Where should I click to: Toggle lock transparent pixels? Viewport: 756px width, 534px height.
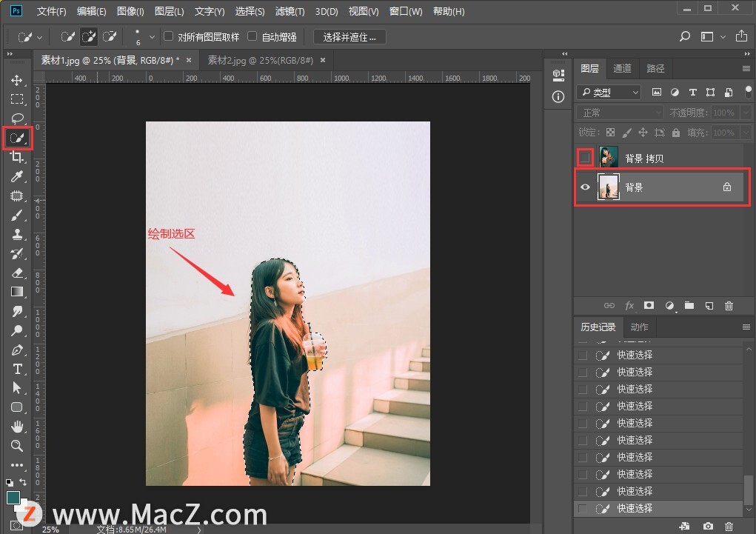pyautogui.click(x=610, y=132)
